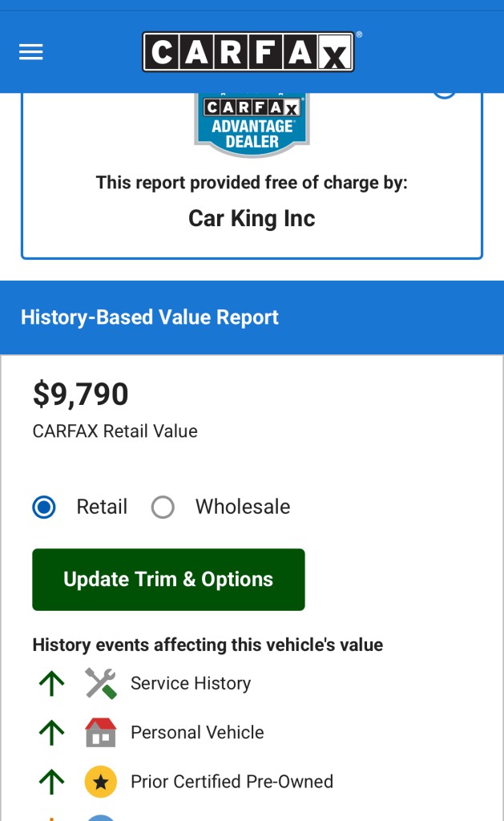Click the house Personal Vehicle icon
504x821 pixels.
101,733
